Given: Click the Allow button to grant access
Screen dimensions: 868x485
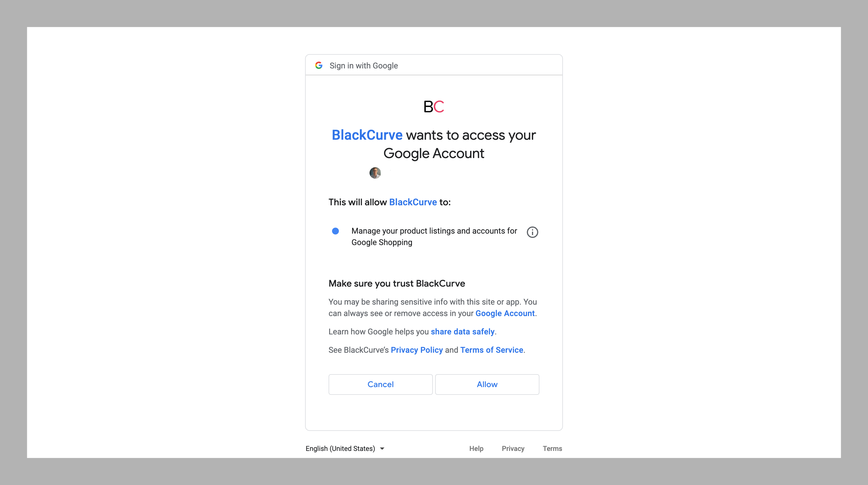Looking at the screenshot, I should (487, 384).
